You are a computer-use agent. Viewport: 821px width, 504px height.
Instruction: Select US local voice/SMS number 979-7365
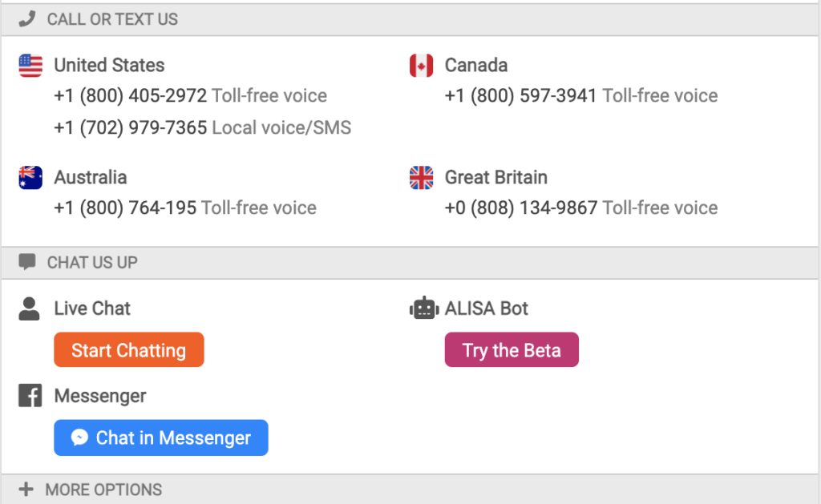(131, 127)
